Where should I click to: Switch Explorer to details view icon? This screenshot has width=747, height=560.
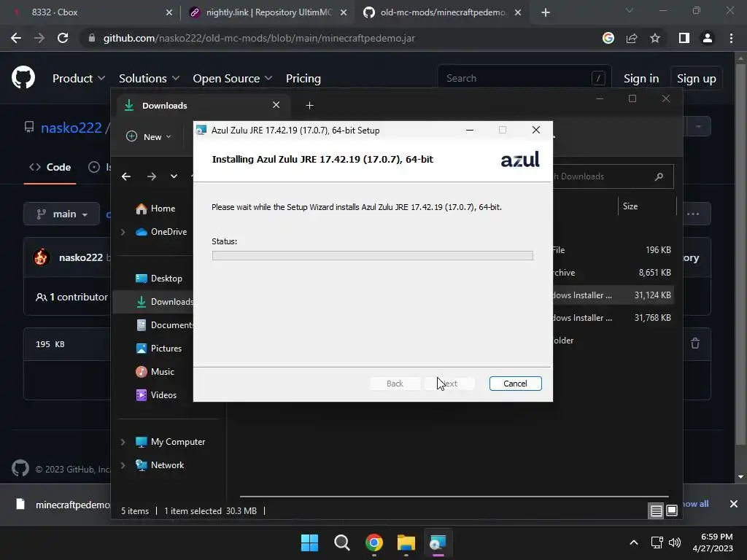tap(656, 511)
